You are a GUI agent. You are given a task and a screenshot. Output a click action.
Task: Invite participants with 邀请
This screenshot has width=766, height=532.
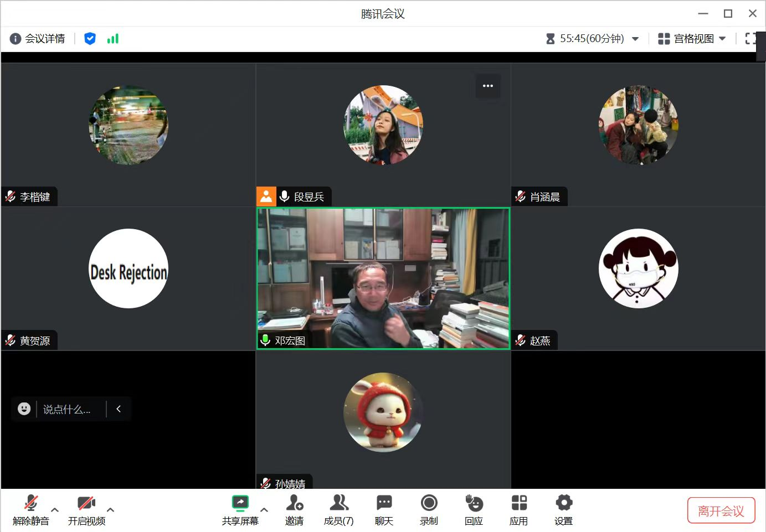294,510
